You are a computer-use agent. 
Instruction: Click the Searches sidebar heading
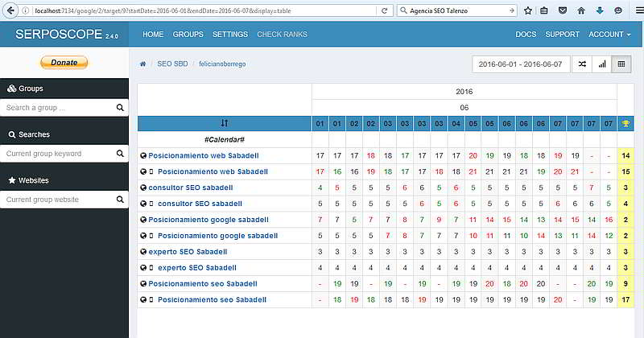coord(29,134)
